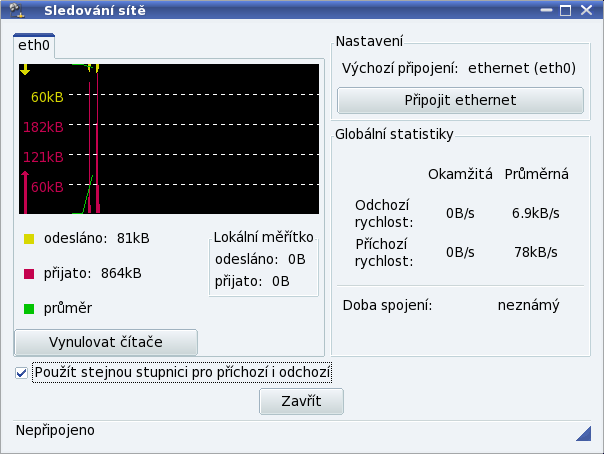Click the Připojit ethernet button
The image size is (604, 454).
(460, 101)
